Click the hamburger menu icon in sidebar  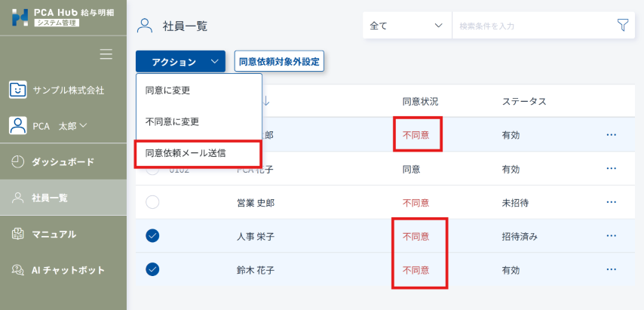(106, 54)
